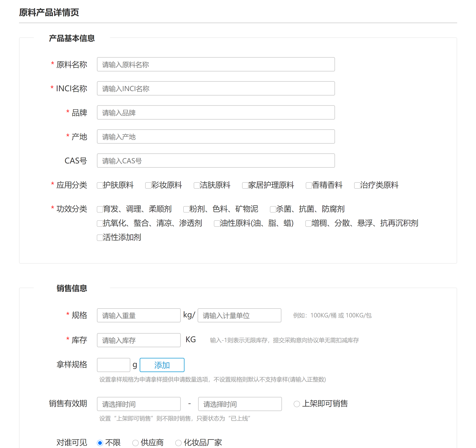
Task: Focus the 请输入库存 stock field
Action: (139, 340)
